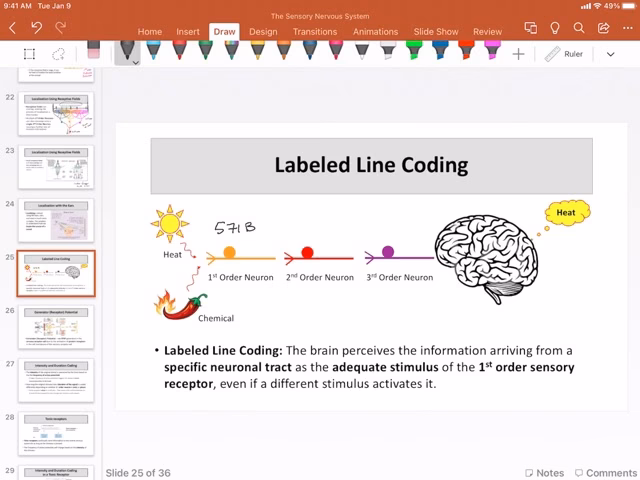Viewport: 640px width, 480px height.
Task: Select the pink eraser tool
Action: tap(93, 50)
